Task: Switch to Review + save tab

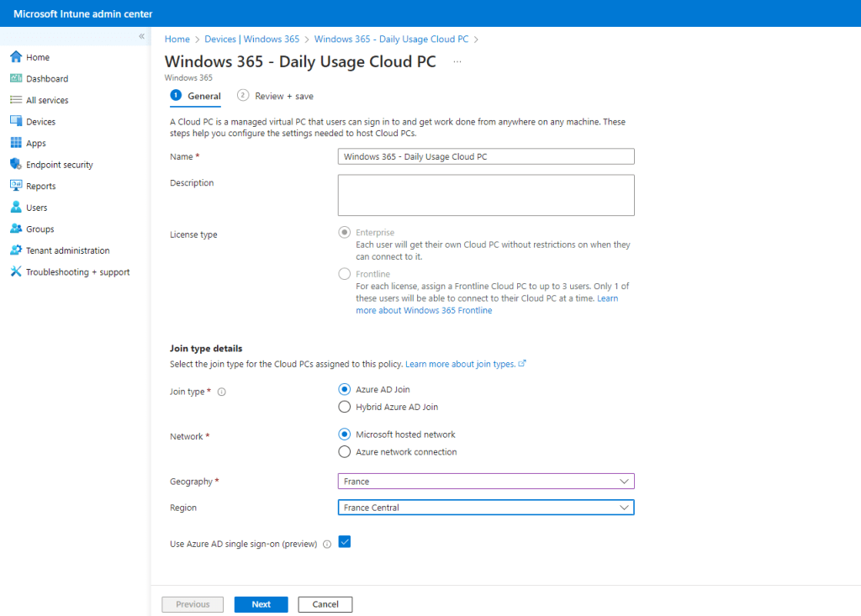Action: [276, 96]
